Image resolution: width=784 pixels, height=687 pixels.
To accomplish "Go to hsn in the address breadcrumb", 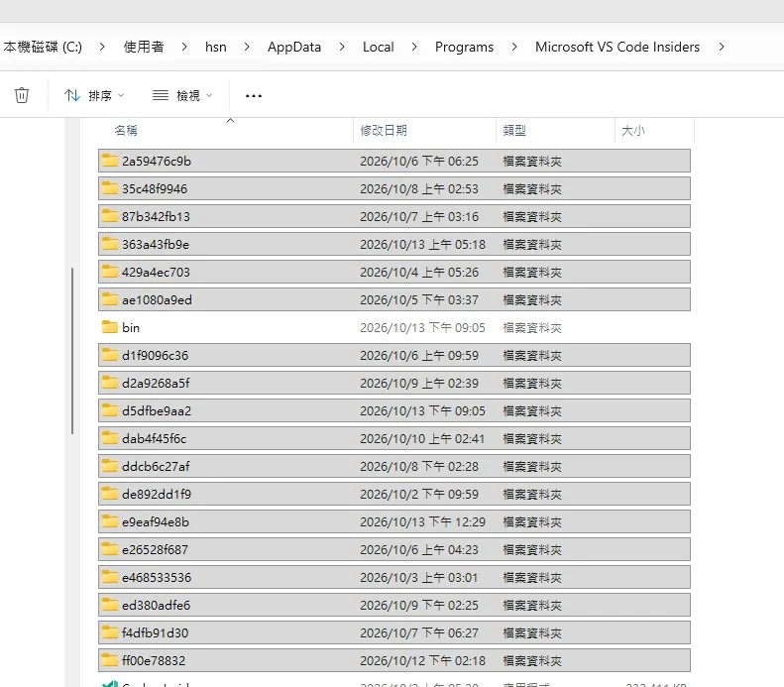I will (215, 47).
